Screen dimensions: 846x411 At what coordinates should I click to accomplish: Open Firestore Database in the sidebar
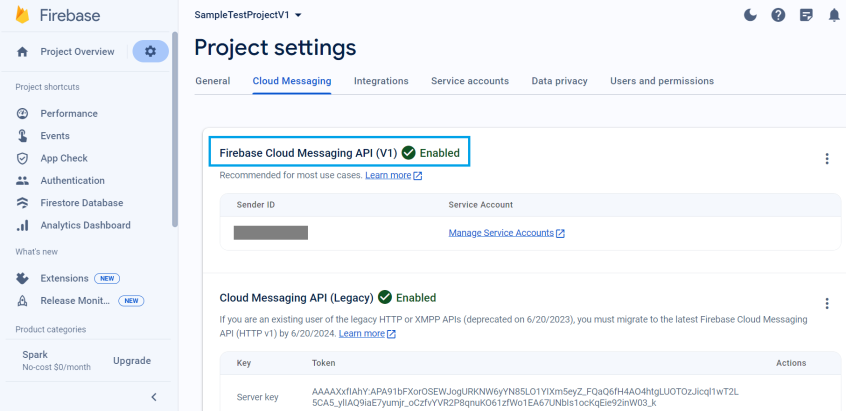[81, 203]
